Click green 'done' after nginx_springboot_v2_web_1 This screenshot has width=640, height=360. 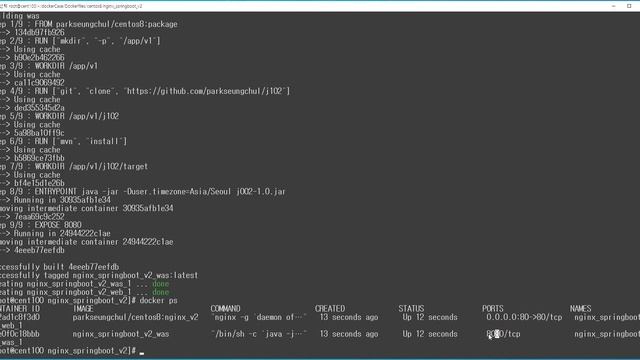pyautogui.click(x=160, y=292)
